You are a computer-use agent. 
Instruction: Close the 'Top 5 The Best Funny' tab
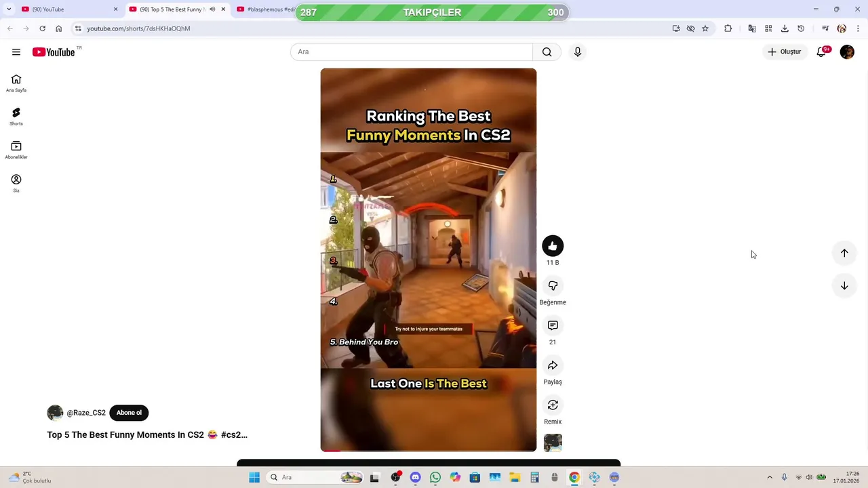[x=223, y=9]
